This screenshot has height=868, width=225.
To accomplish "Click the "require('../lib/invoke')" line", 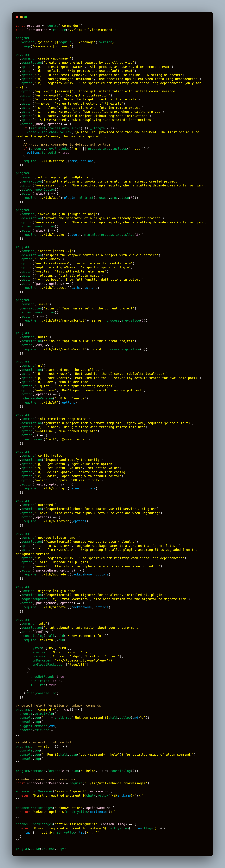I will click(83, 235).
